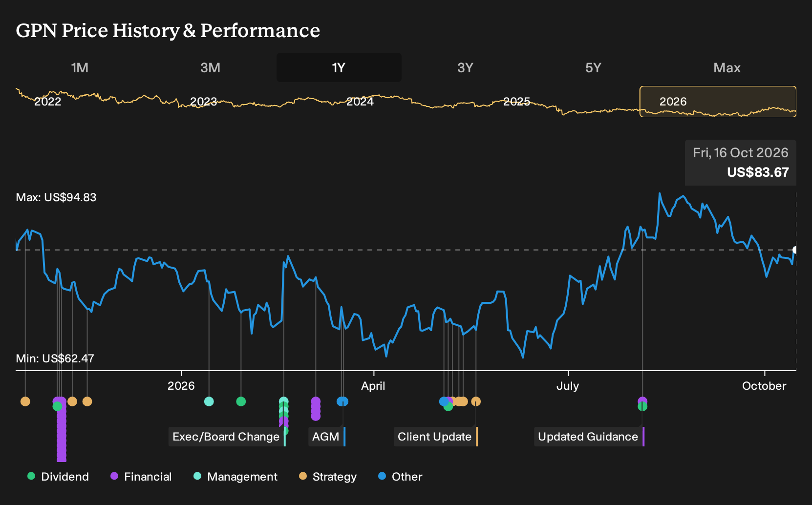
Task: Switch to the 5Y time range
Action: click(593, 67)
